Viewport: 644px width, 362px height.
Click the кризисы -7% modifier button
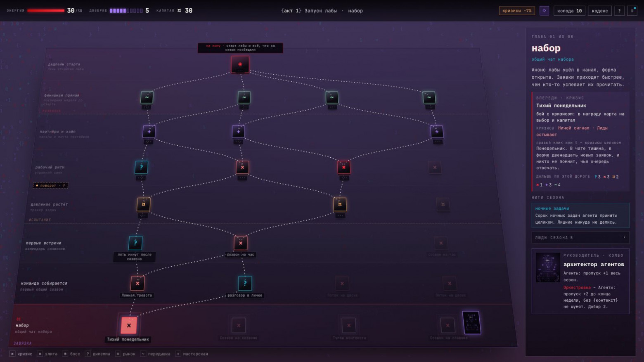click(x=517, y=11)
